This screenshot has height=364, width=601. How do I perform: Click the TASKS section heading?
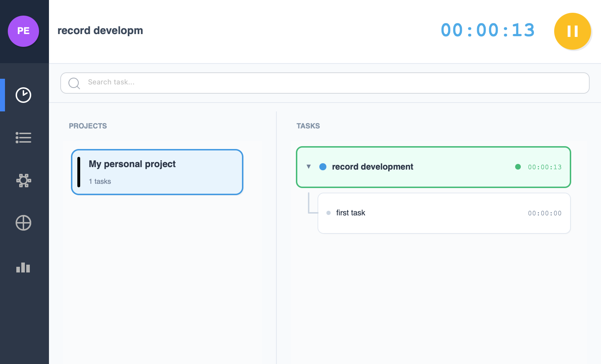click(308, 126)
